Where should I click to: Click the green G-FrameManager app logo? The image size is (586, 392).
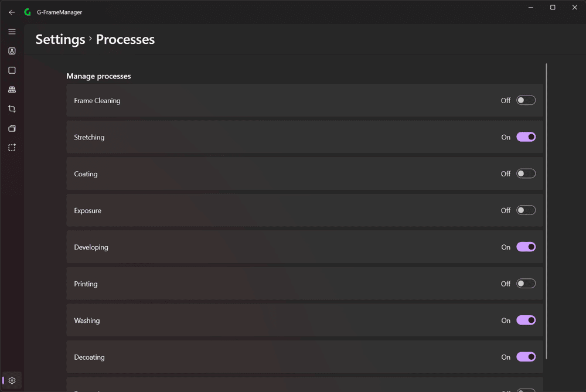tap(28, 12)
